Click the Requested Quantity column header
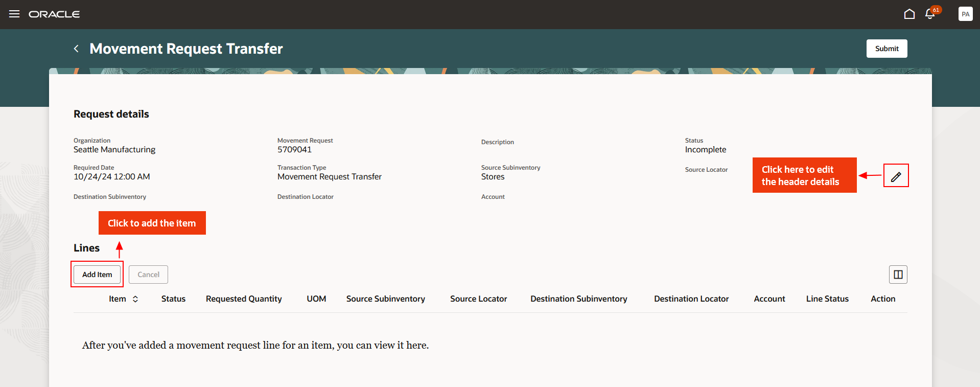This screenshot has width=980, height=387. pyautogui.click(x=244, y=299)
